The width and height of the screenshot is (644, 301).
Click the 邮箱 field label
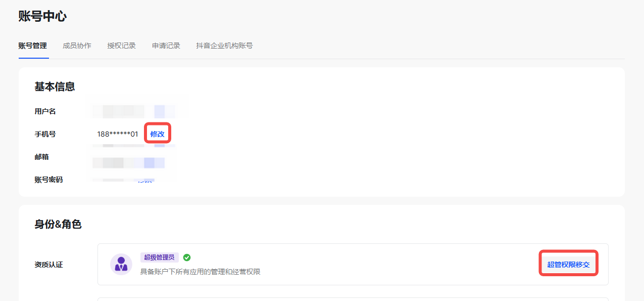tap(41, 157)
